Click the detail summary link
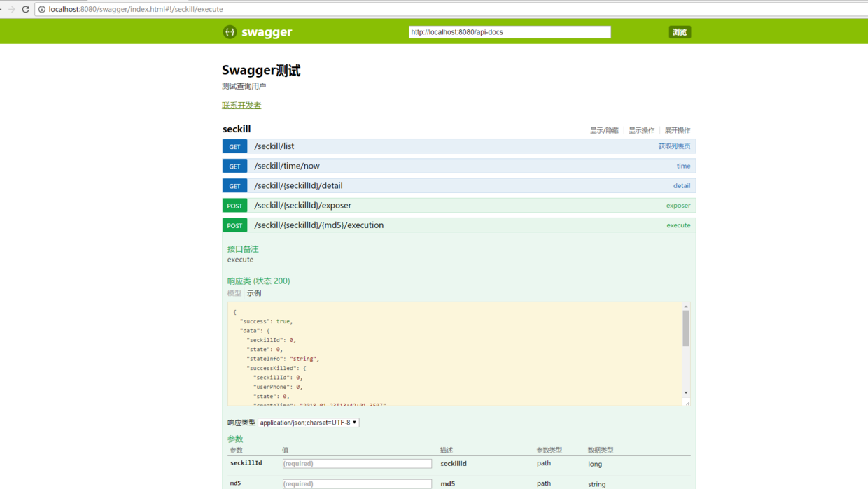Screen dimensions: 868x489 682,185
